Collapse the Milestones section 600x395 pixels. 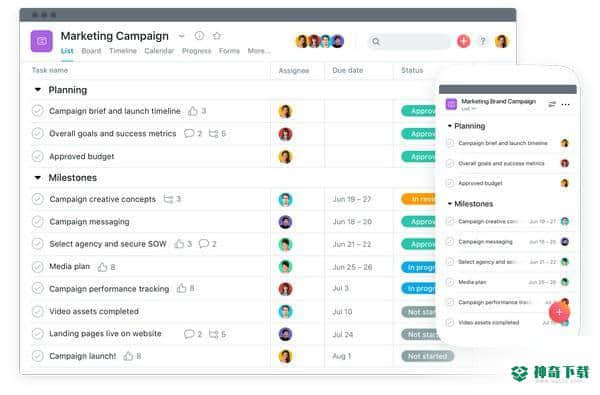(38, 178)
